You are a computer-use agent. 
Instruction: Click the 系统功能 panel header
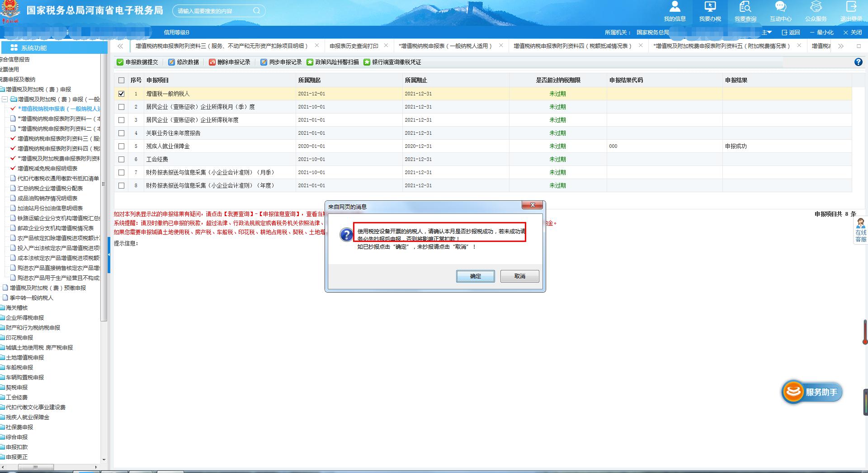pyautogui.click(x=54, y=47)
